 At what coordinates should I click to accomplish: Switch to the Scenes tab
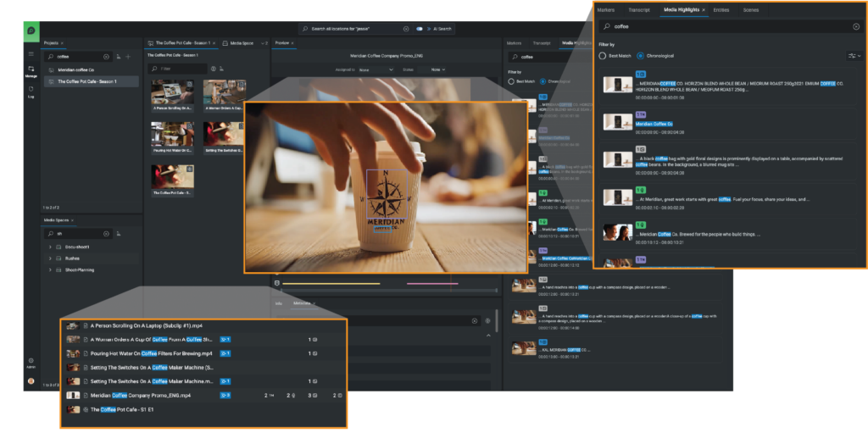pos(751,10)
